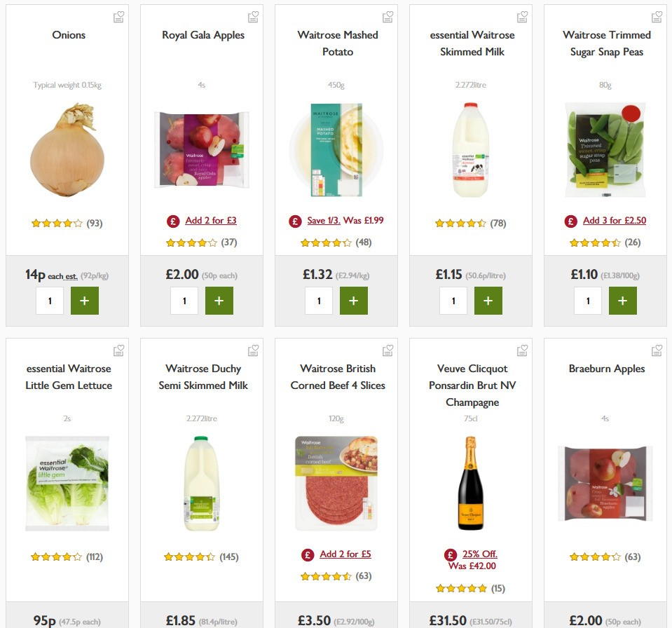Click the star rating on Little Gem Lettuce
This screenshot has width=672, height=628.
point(56,557)
